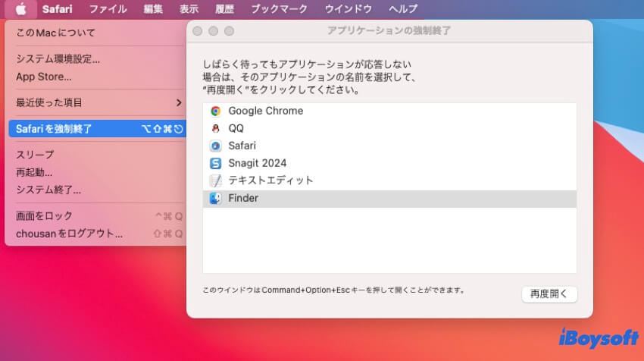Open the ウインドウ menu
Viewport: 644px width, 361px height.
(x=349, y=8)
